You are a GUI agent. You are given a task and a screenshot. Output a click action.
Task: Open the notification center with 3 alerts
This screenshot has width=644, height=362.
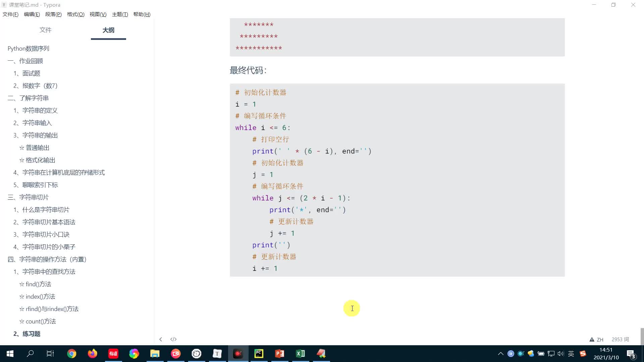(631, 354)
